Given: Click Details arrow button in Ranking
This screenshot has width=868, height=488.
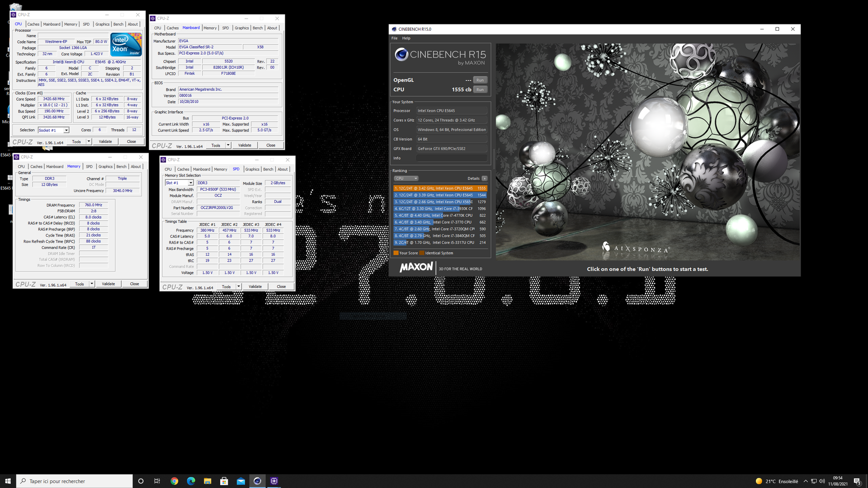Looking at the screenshot, I should pos(484,178).
